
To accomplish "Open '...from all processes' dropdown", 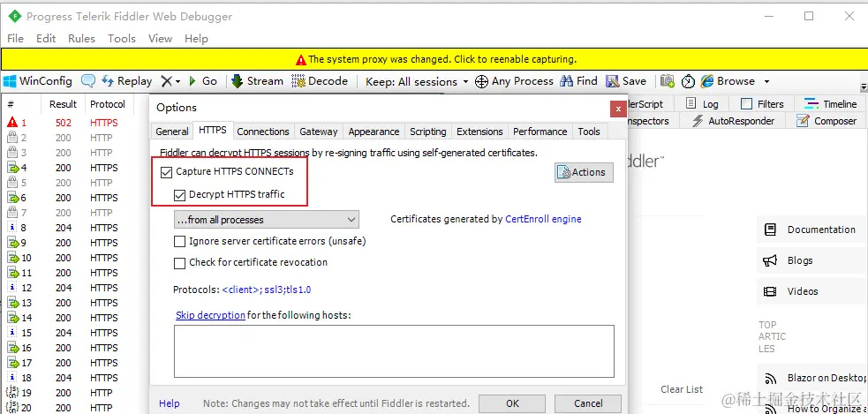I will (267, 220).
